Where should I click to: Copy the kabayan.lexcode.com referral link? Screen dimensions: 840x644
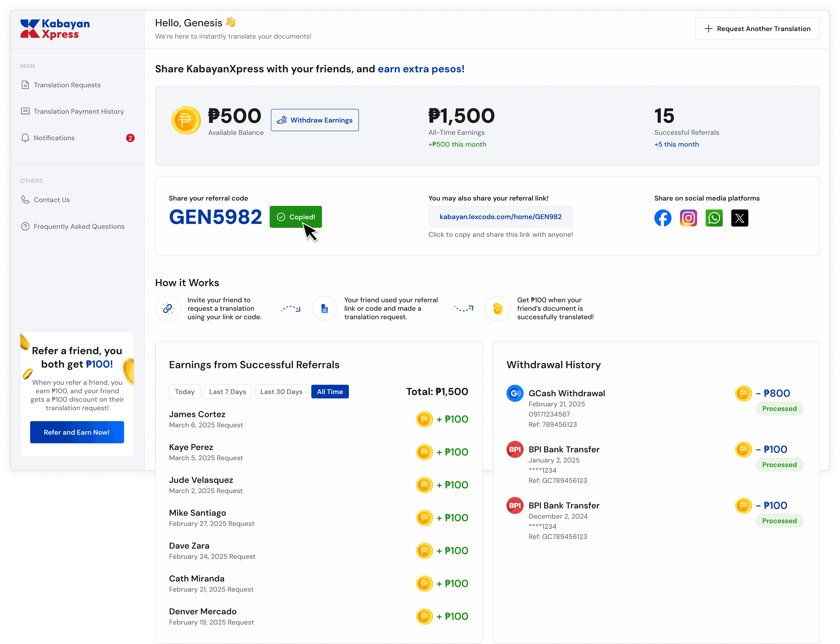point(500,217)
